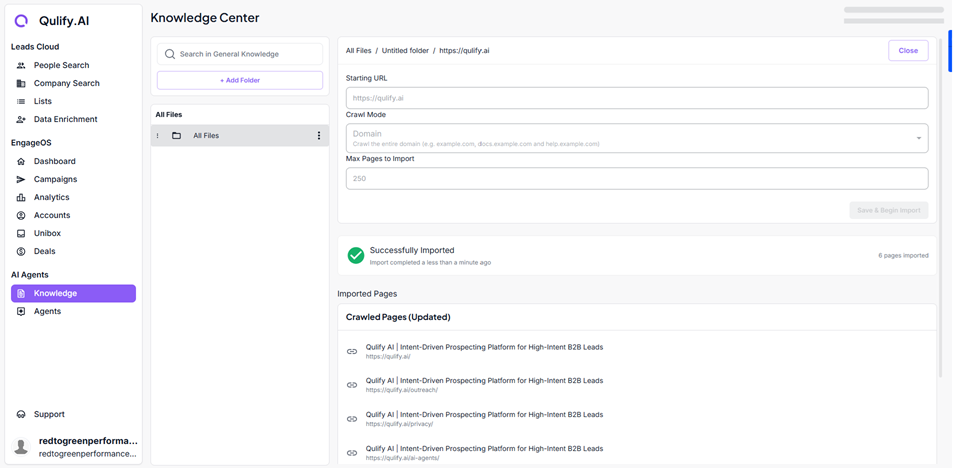
Task: Click the Unibox label
Action: click(48, 233)
